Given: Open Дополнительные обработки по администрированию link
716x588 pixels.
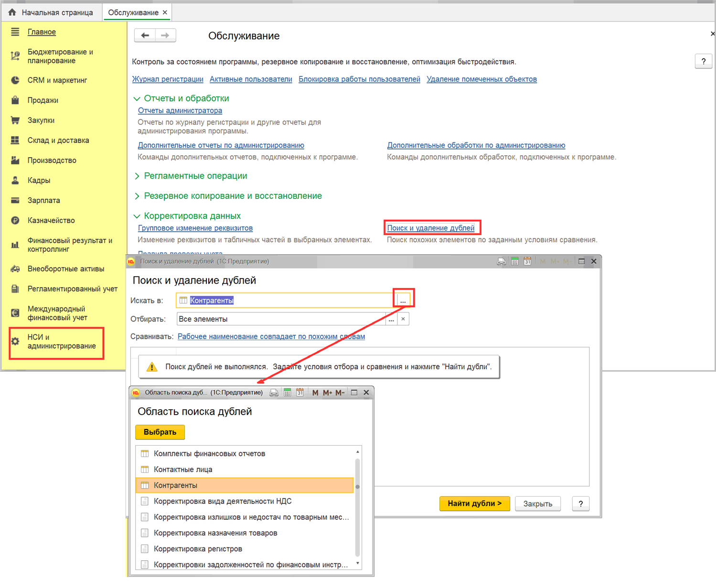Looking at the screenshot, I should [476, 145].
